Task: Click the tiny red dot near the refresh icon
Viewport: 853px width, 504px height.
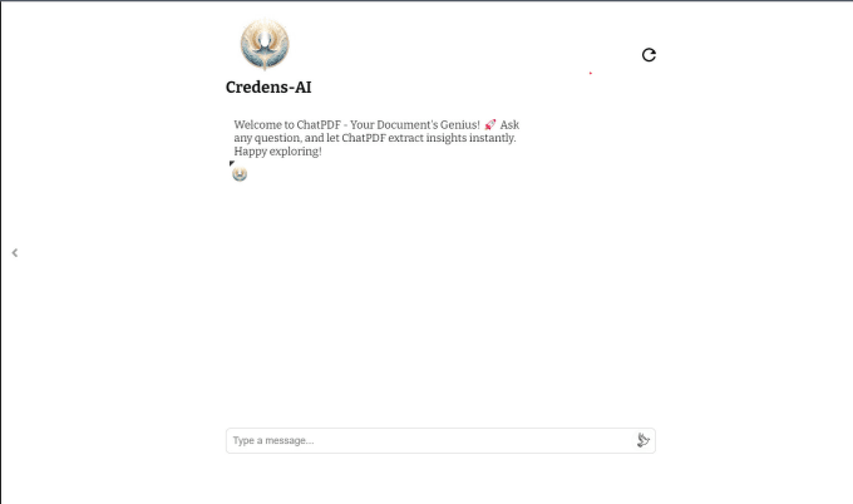Action: (x=590, y=73)
